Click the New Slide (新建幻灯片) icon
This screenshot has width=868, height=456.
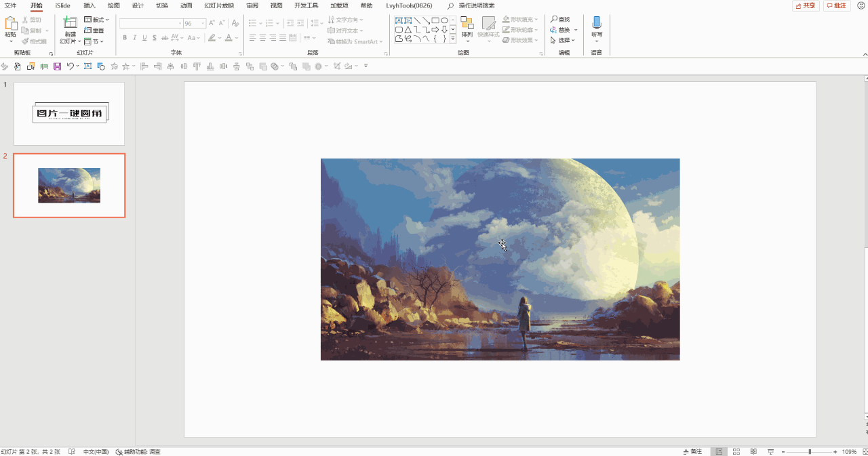click(x=71, y=23)
